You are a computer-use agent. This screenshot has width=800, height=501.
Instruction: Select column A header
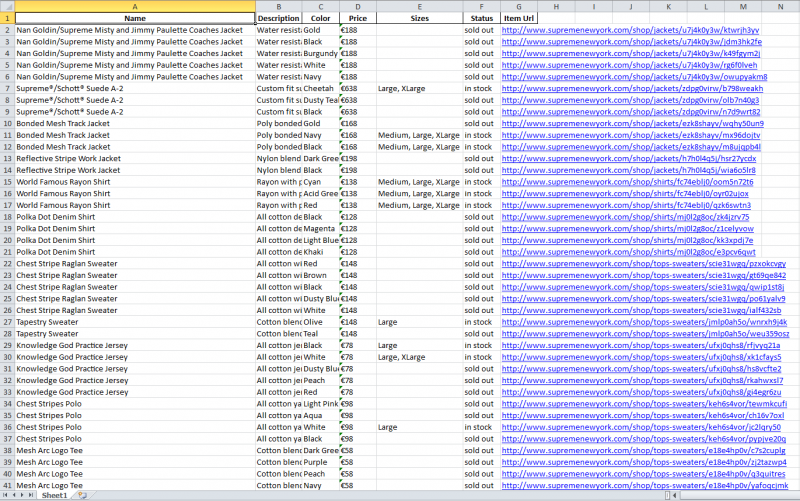tap(135, 6)
